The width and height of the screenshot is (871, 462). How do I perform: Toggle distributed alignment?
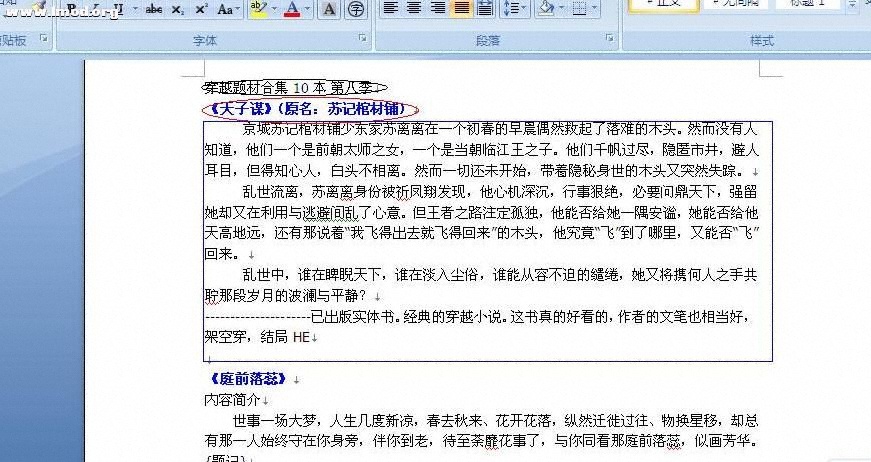485,8
